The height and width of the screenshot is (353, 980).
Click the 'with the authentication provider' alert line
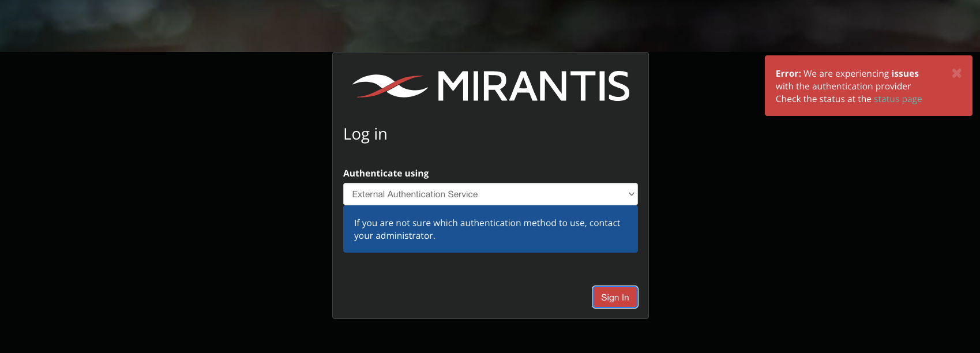[x=843, y=87]
